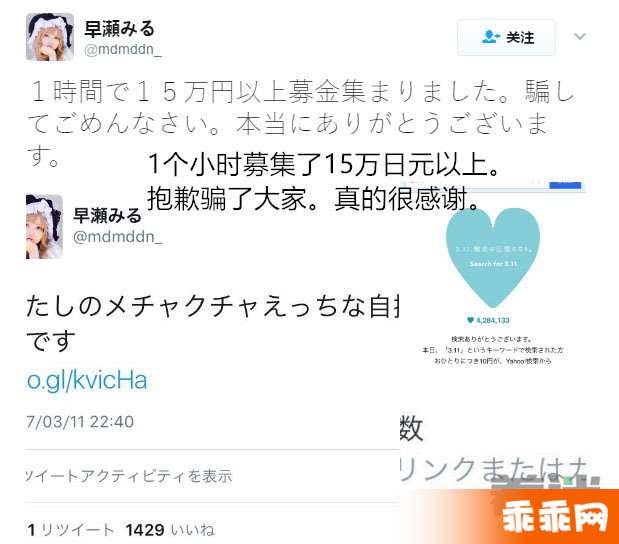
Task: Open top tweet profile avatar
Action: click(50, 37)
